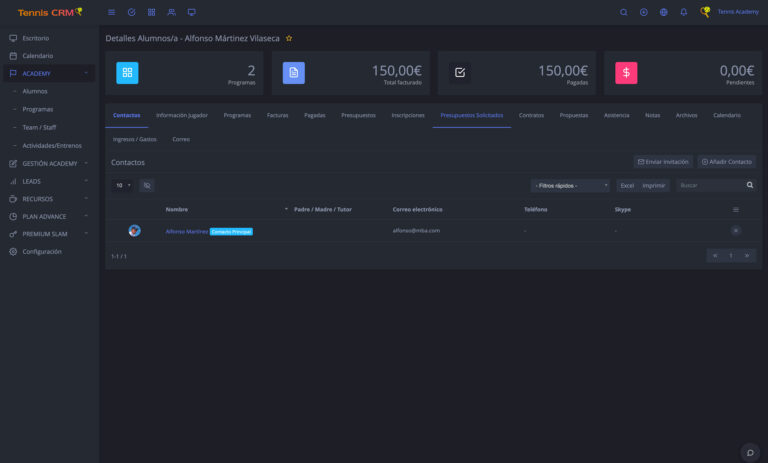Switch to the Archivos tab

point(686,116)
